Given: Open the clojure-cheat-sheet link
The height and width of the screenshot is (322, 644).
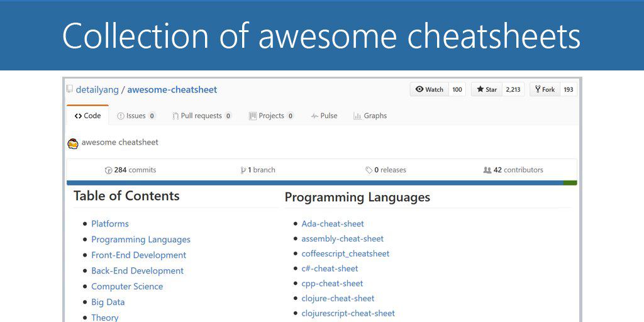Looking at the screenshot, I should [x=338, y=298].
